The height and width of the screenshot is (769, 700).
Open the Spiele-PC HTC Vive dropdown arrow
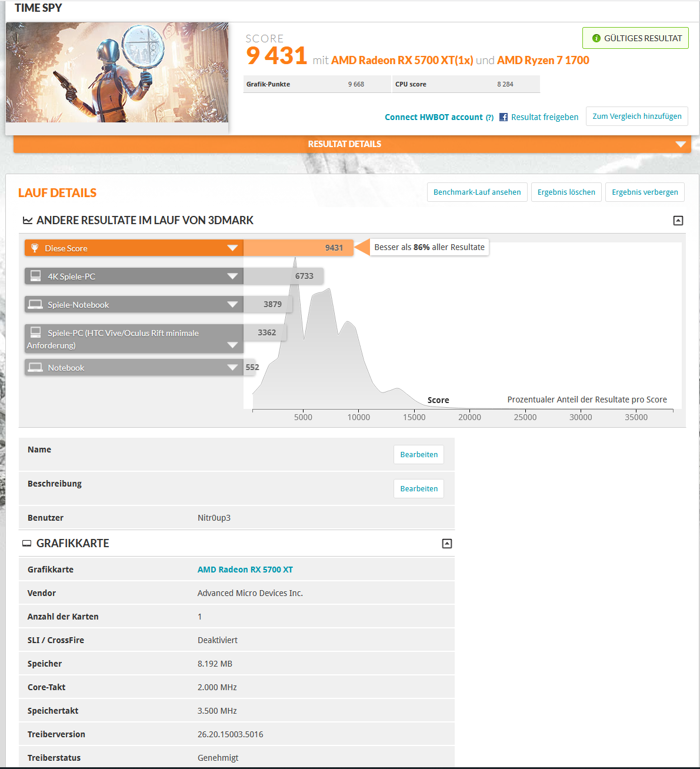[232, 345]
